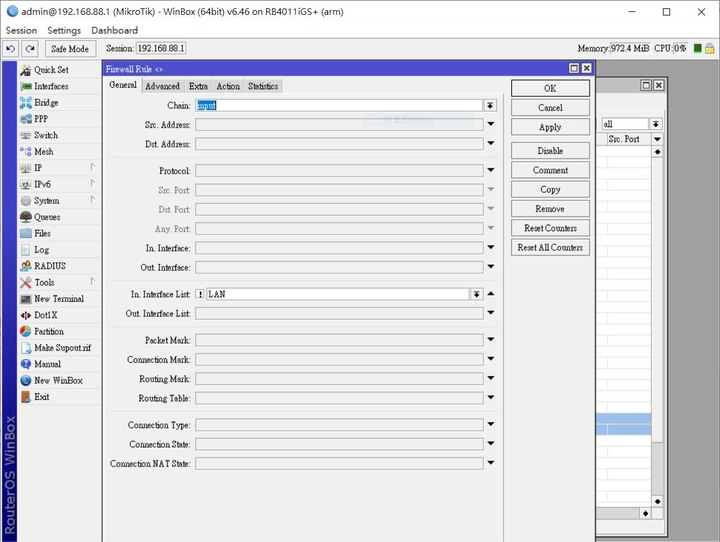Expand the Routing Table field
Image resolution: width=720 pixels, height=542 pixels.
coord(491,397)
